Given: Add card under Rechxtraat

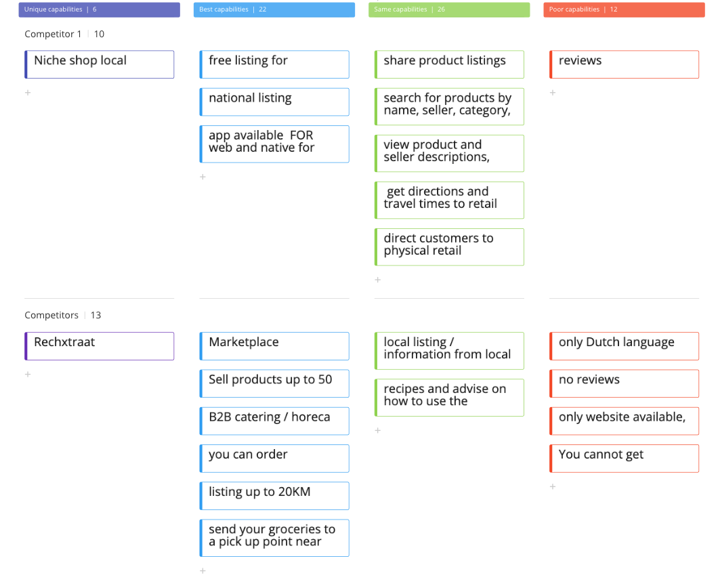Looking at the screenshot, I should [x=28, y=375].
